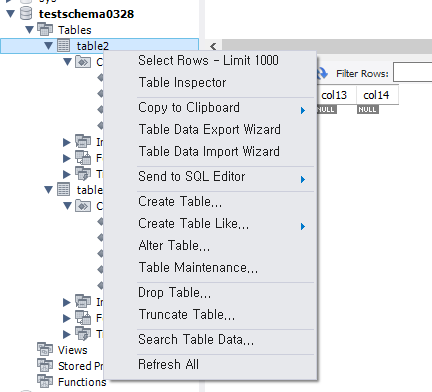Screen dimensions: 432x392
Task: Expand the Foreign Keys node under table2
Action: tap(67, 158)
